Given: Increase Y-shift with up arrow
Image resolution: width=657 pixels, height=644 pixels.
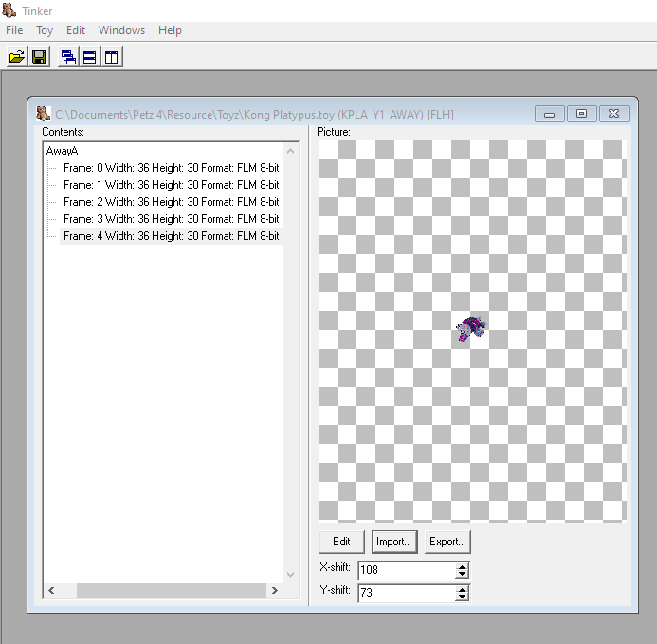Looking at the screenshot, I should click(462, 590).
